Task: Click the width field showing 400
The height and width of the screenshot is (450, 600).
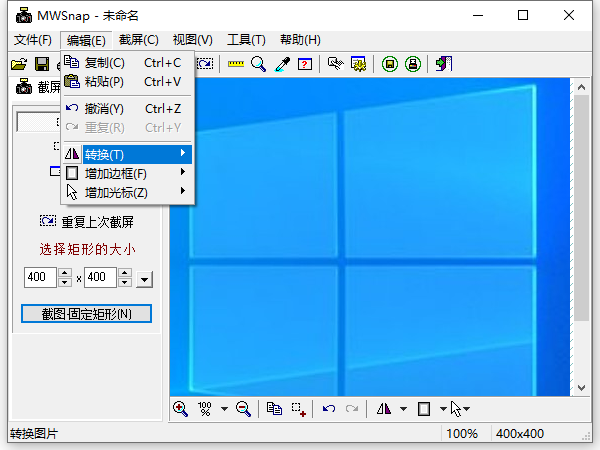Action: pos(40,277)
